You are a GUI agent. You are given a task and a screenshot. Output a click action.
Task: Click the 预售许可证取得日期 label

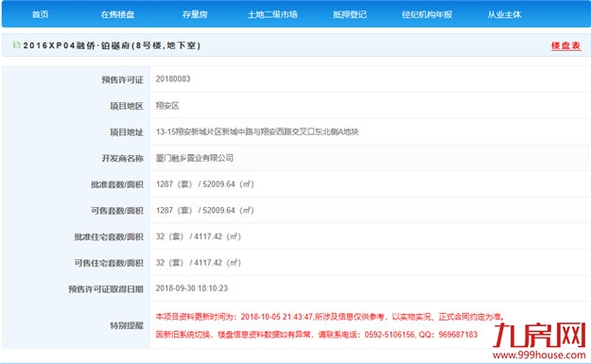pos(106,289)
